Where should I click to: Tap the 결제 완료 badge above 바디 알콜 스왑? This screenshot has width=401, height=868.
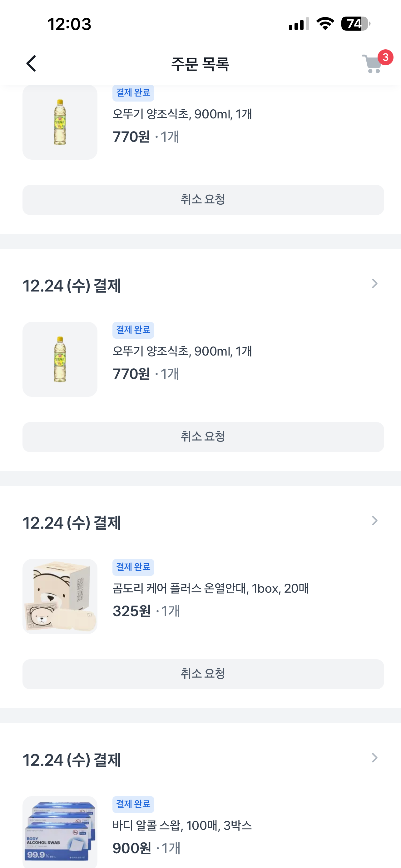133,804
